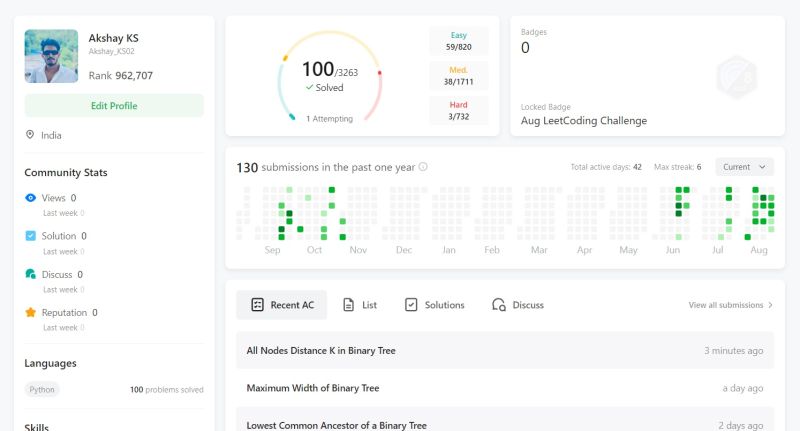Image resolution: width=800 pixels, height=431 pixels.
Task: Select the Solutions tab
Action: coord(434,305)
